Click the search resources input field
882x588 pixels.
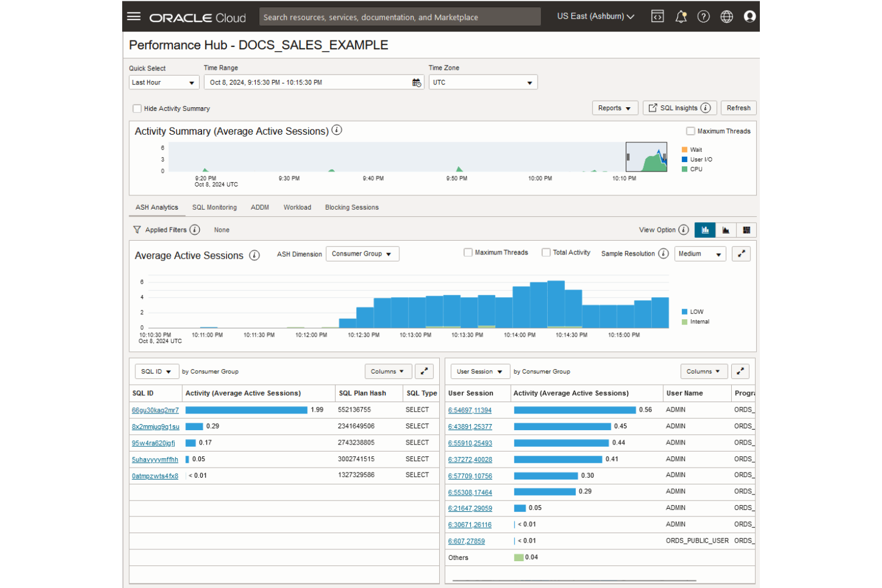(x=400, y=17)
